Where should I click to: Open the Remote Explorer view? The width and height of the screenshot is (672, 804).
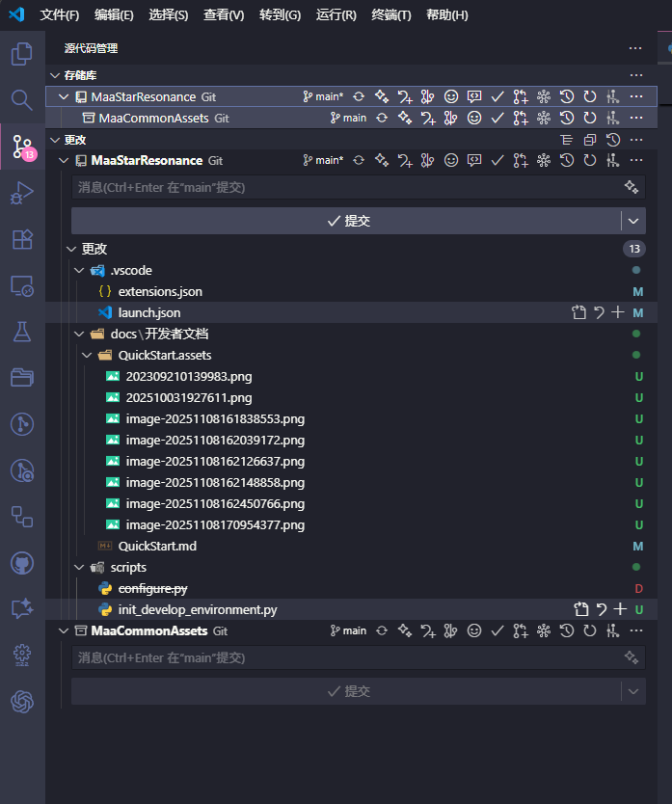click(x=21, y=285)
